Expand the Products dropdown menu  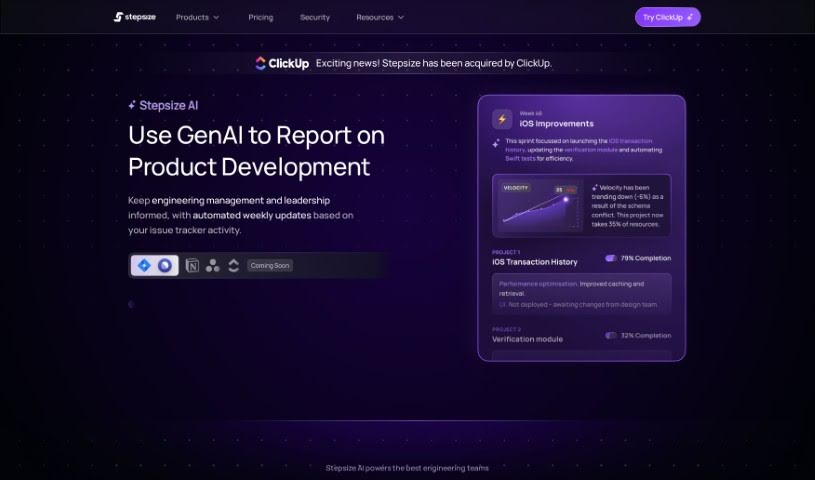point(198,17)
